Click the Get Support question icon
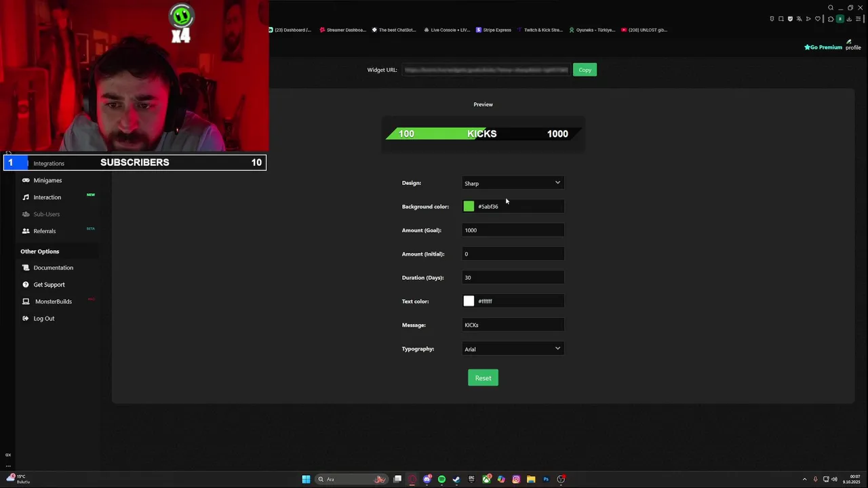 click(26, 285)
